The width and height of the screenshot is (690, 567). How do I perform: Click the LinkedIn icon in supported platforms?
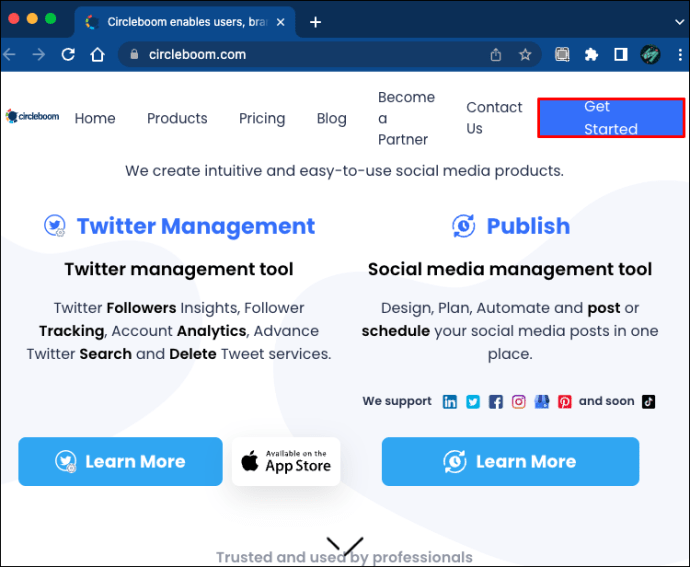[x=450, y=402]
